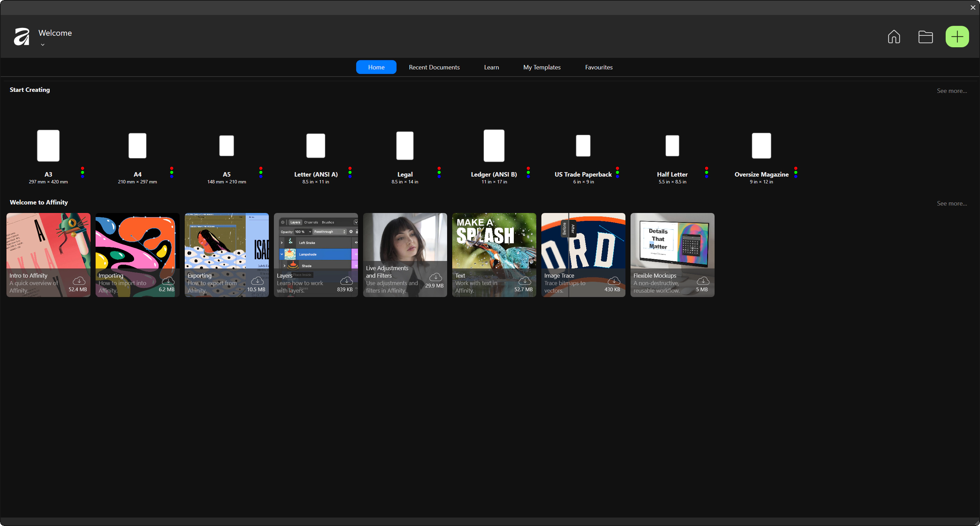Open the Text Make a Splash sample
980x526 pixels.
coord(494,247)
